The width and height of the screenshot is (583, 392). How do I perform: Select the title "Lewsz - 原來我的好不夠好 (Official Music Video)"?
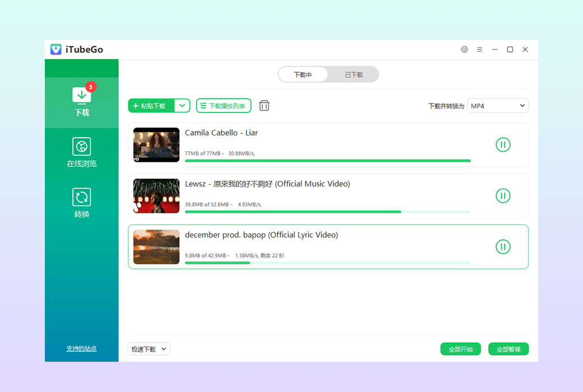pos(267,184)
